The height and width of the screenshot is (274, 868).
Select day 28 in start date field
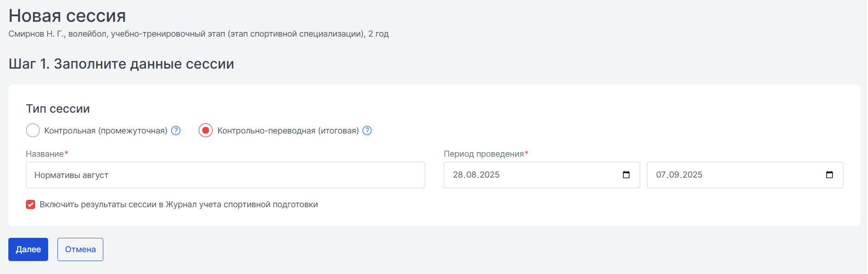click(458, 175)
